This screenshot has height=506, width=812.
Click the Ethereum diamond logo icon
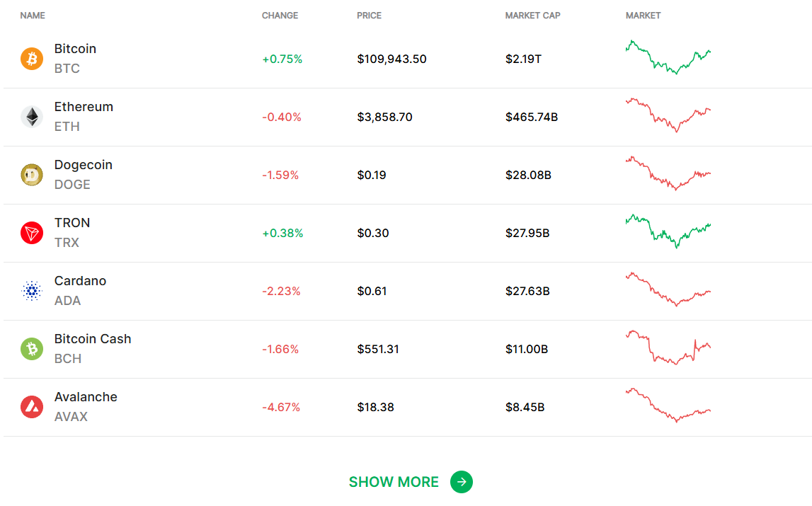point(32,117)
